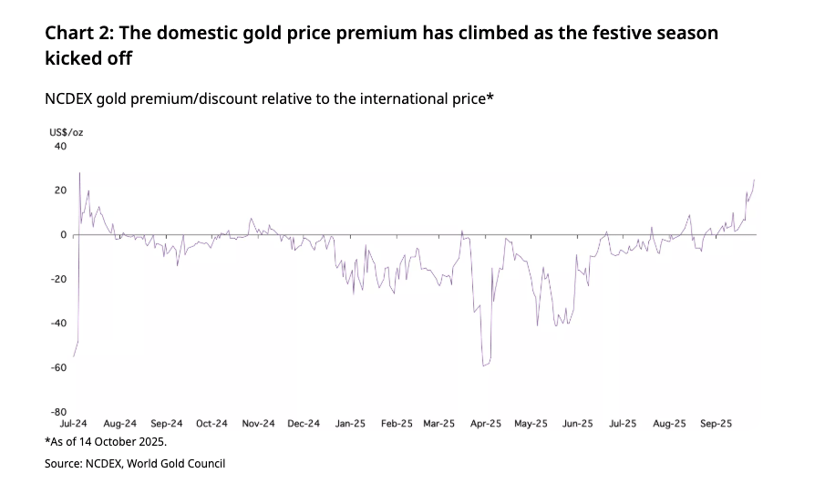Click the line's lowest trough near Apr-25
Viewport: 835px width, 504px height.
(484, 365)
